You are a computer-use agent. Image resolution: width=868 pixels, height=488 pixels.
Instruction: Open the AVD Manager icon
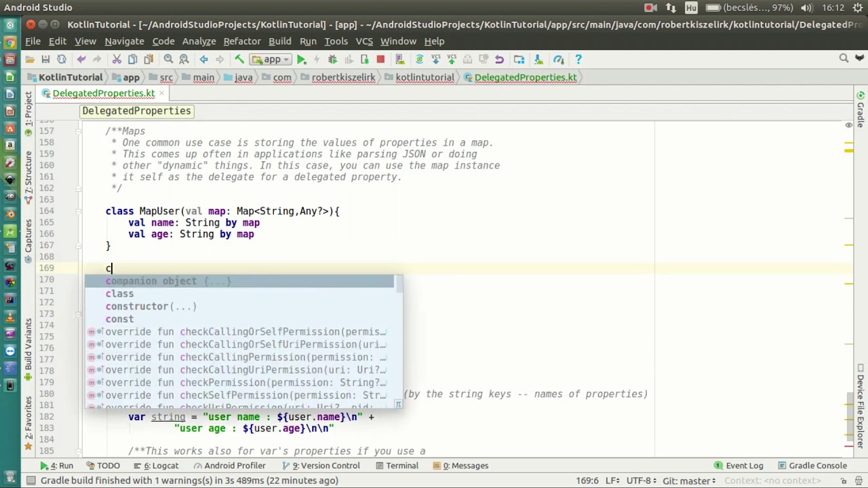[x=399, y=59]
